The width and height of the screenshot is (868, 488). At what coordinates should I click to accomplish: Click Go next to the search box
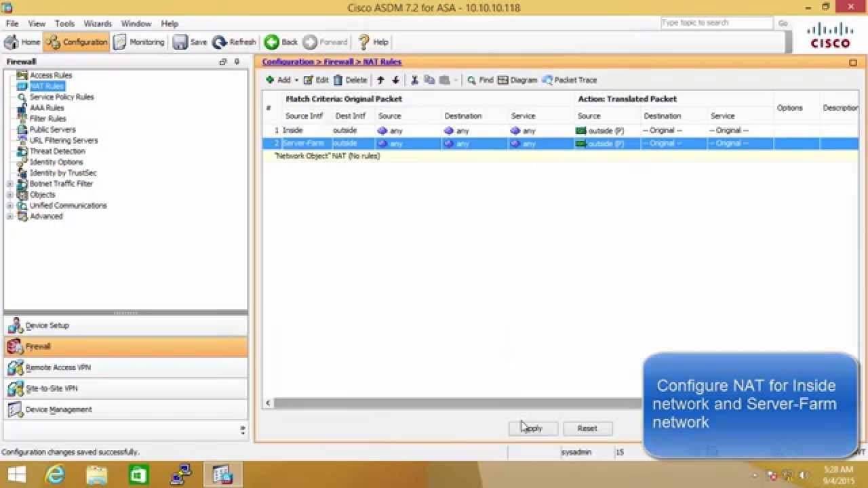[x=783, y=23]
